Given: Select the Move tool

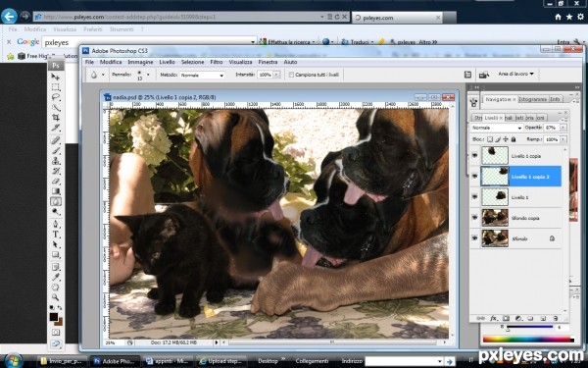Looking at the screenshot, I should [x=56, y=77].
